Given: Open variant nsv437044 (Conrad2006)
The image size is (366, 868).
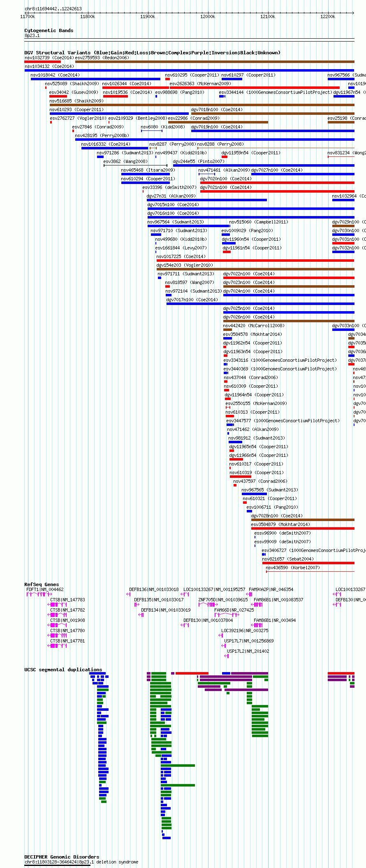Looking at the screenshot, I should tap(251, 377).
